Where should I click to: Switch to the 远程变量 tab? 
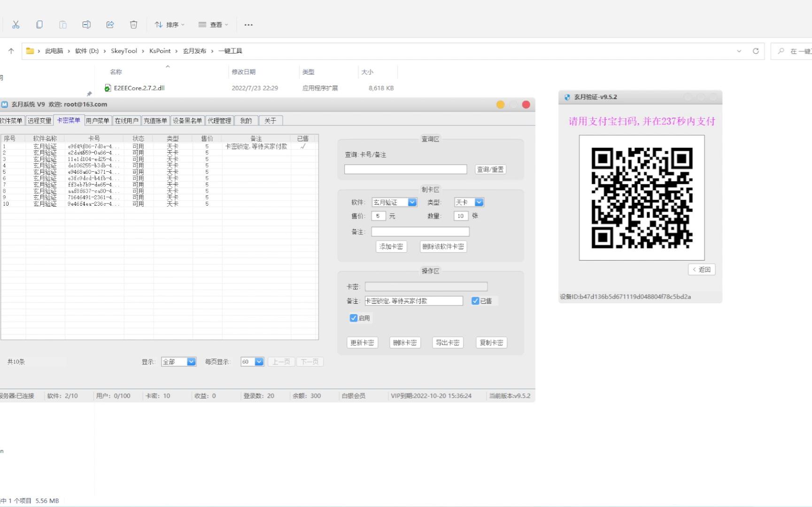39,121
